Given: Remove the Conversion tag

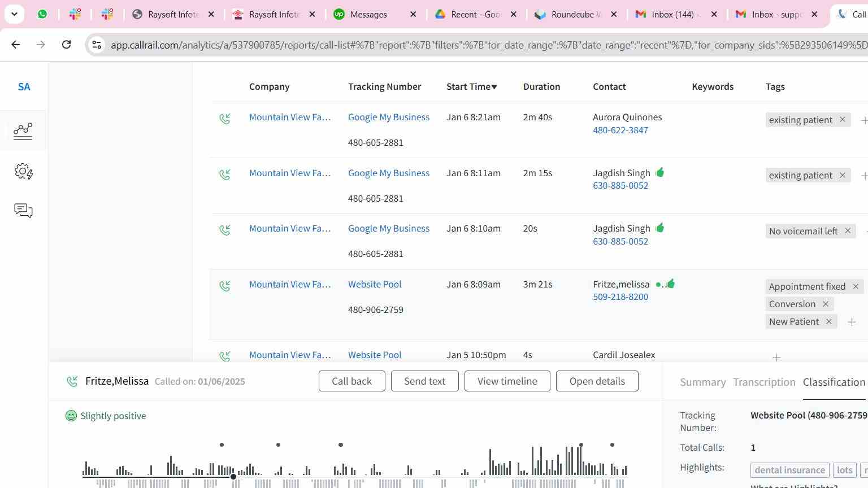Looking at the screenshot, I should [826, 304].
